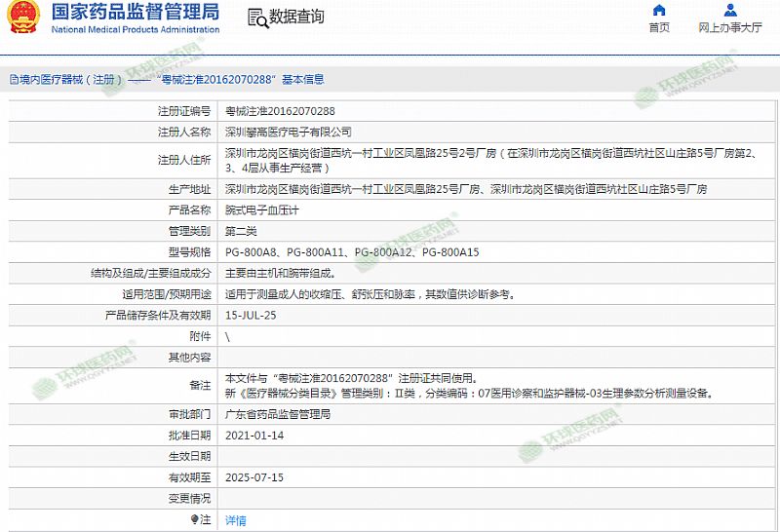Click product name 腕式电子血压计
The height and width of the screenshot is (532, 780).
256,210
